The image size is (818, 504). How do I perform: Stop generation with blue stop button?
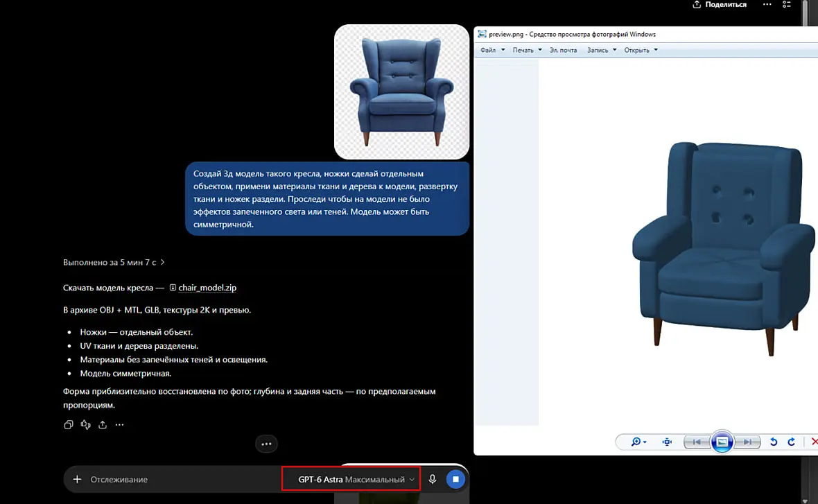click(x=455, y=479)
